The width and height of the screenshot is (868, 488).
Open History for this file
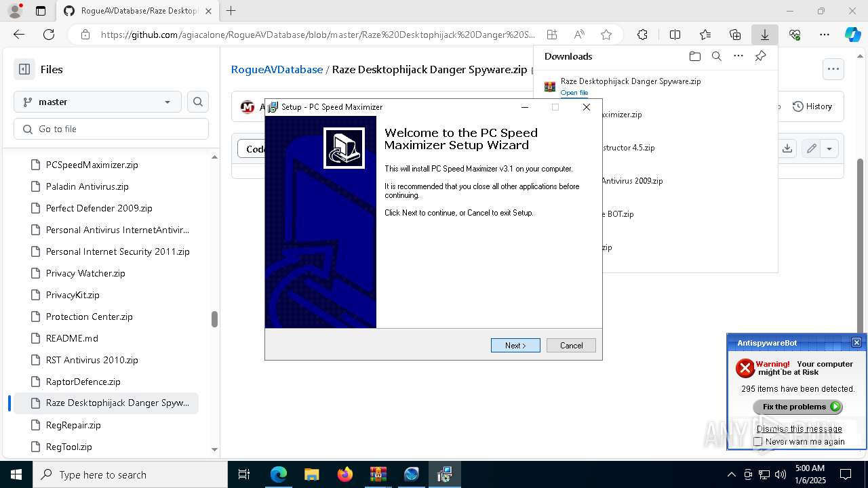(812, 106)
